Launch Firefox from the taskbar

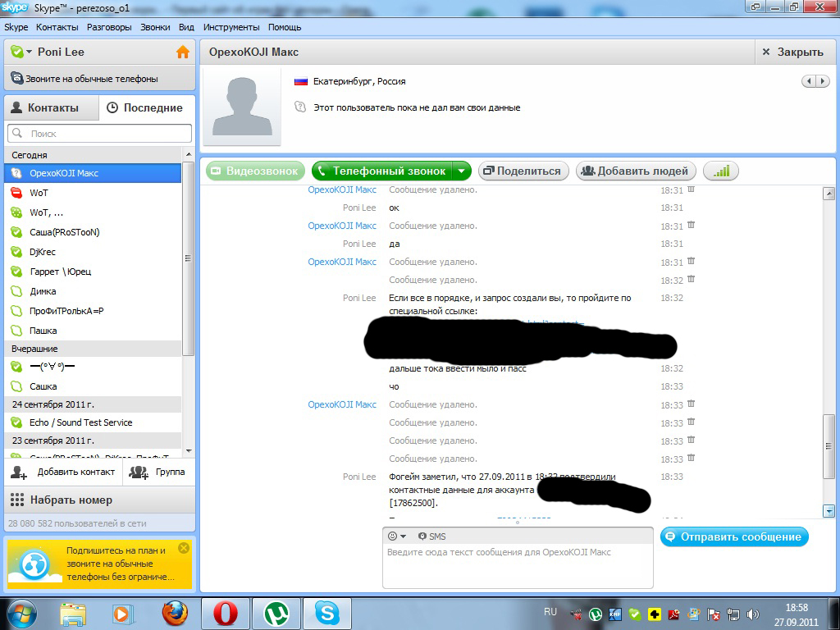pos(175,613)
